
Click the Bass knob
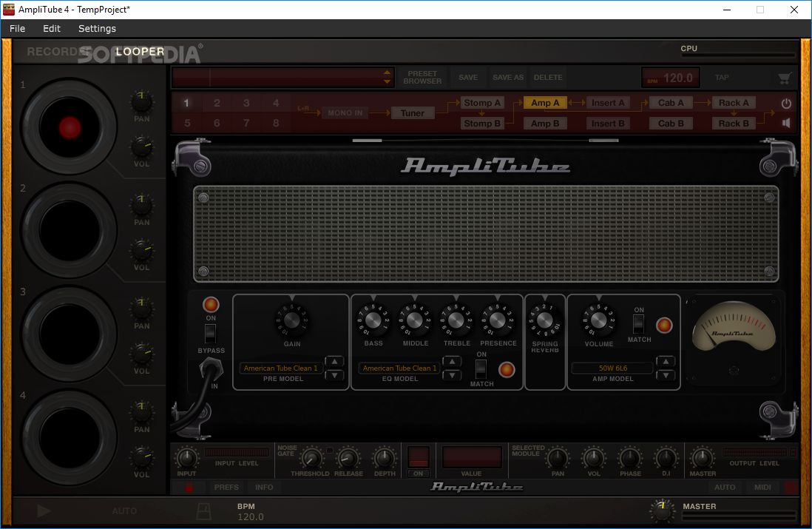pyautogui.click(x=373, y=320)
